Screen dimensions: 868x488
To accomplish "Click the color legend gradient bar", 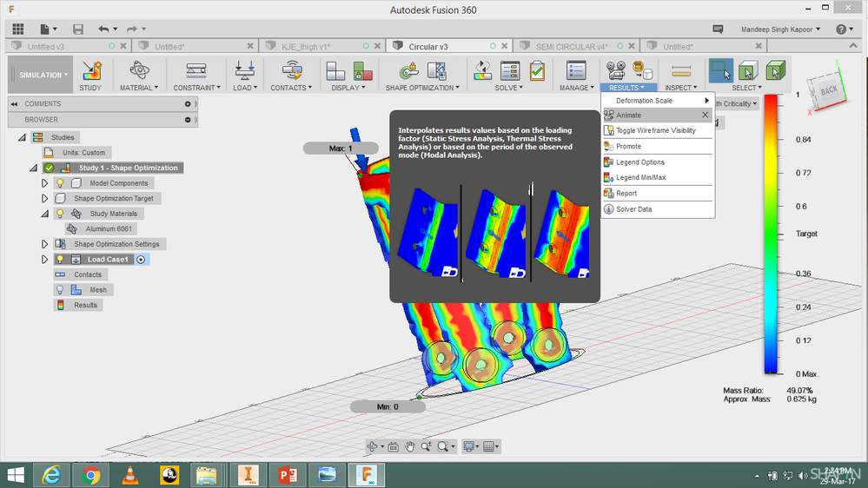I will 771,234.
